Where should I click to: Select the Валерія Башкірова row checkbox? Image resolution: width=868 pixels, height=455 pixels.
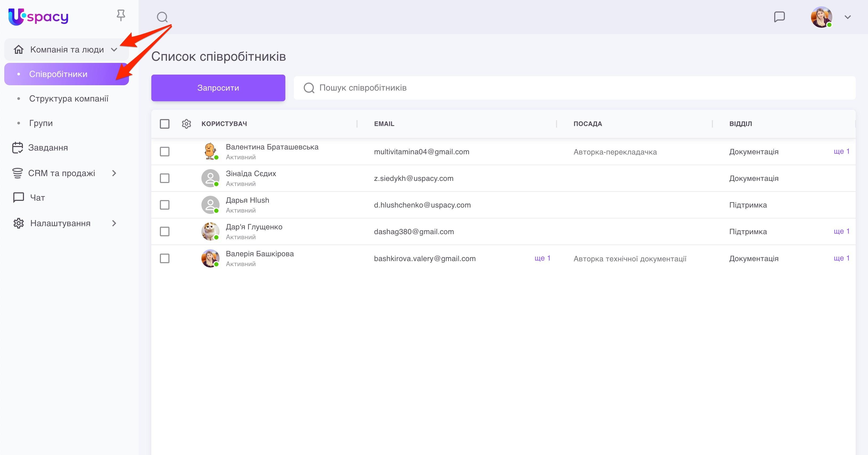tap(164, 258)
